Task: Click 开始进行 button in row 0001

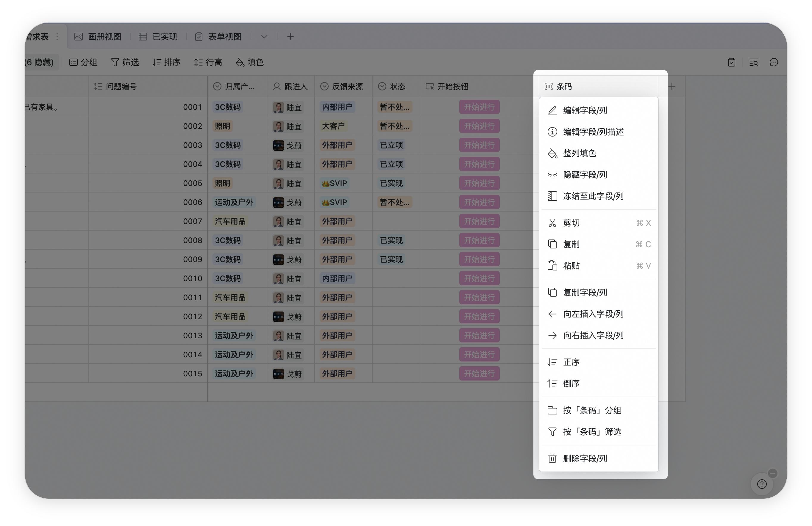Action: click(479, 107)
